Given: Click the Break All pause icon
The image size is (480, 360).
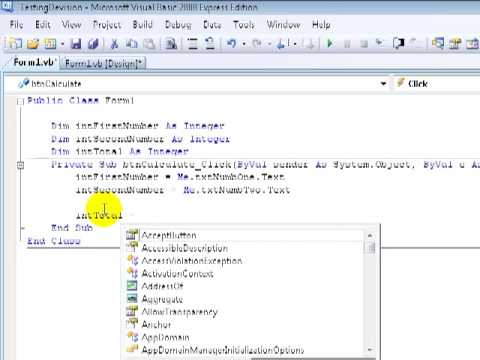Looking at the screenshot, I should (x=347, y=44).
